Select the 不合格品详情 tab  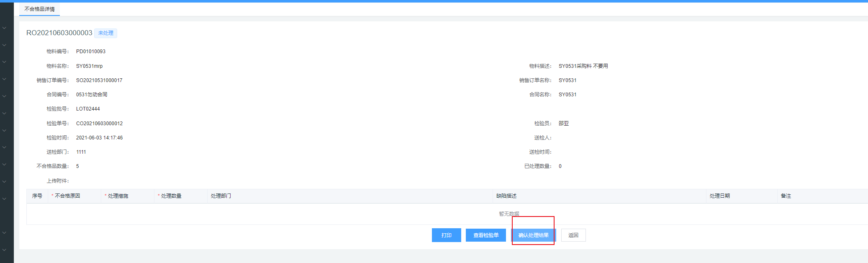pos(39,9)
